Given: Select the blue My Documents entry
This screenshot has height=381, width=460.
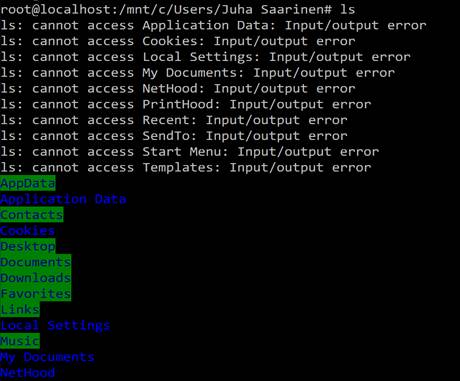Looking at the screenshot, I should coord(47,357).
